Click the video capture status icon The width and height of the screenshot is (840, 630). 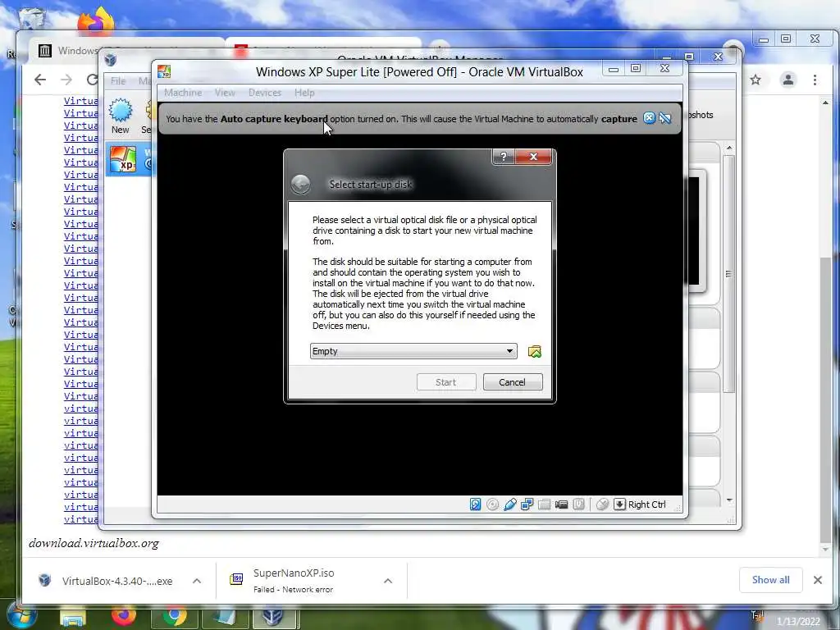pos(561,504)
